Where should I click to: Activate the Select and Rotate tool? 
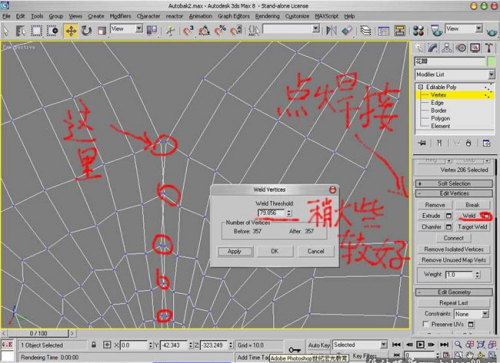tap(86, 31)
